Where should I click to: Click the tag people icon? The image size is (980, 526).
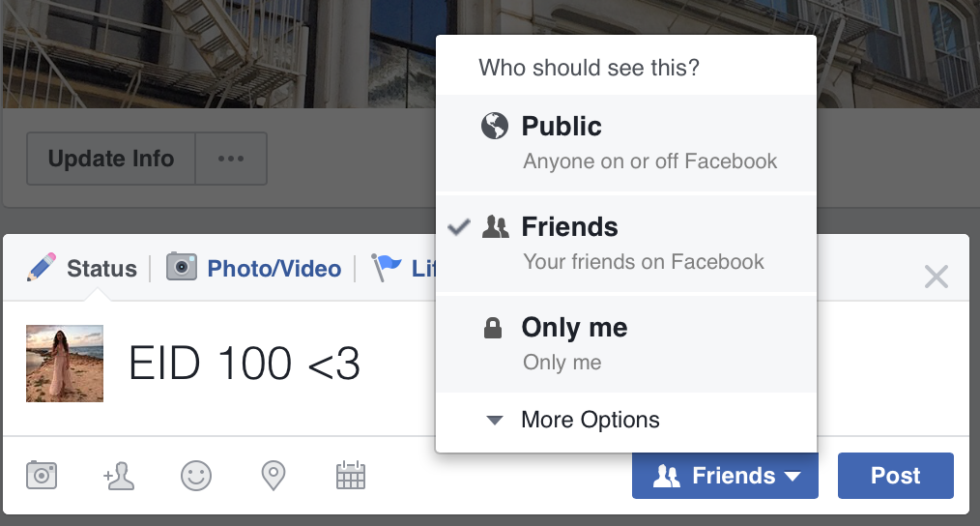119,475
